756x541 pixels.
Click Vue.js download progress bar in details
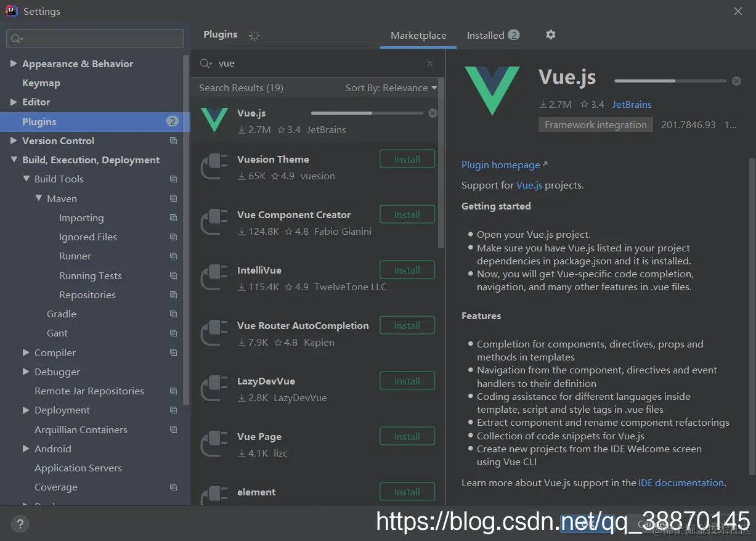pyautogui.click(x=670, y=81)
